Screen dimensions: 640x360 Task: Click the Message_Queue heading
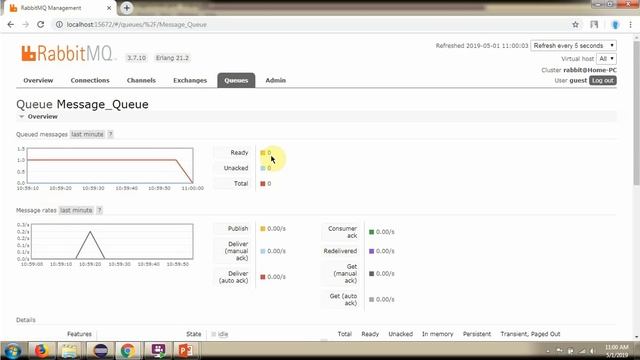coord(102,104)
